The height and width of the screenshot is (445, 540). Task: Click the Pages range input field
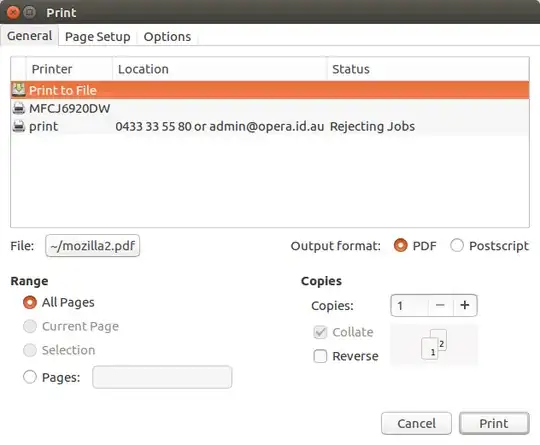[162, 377]
